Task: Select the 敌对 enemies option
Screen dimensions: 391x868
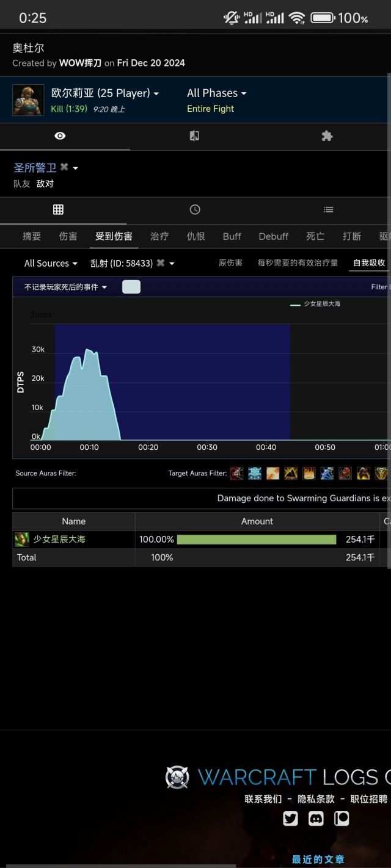Action: tap(45, 184)
